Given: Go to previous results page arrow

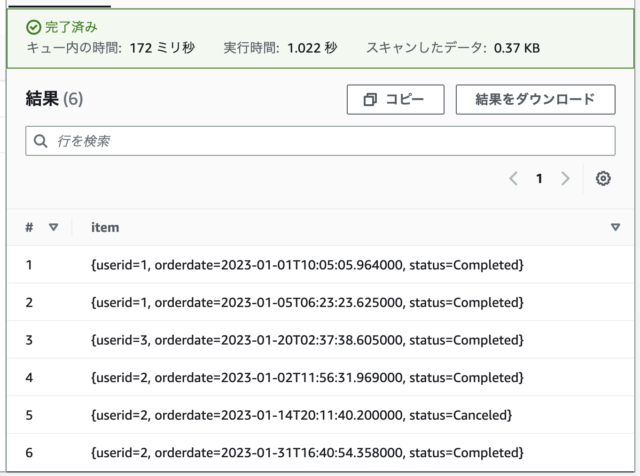Looking at the screenshot, I should (x=514, y=178).
